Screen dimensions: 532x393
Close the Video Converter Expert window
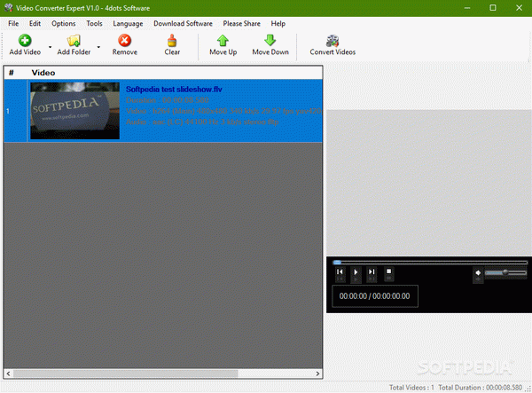519,8
